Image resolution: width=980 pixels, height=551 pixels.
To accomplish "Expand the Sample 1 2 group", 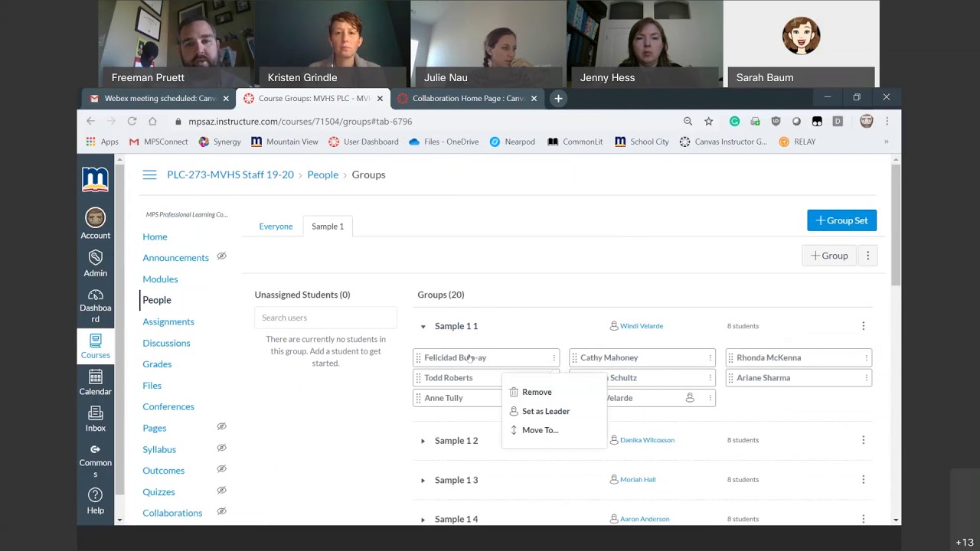I will (x=423, y=441).
